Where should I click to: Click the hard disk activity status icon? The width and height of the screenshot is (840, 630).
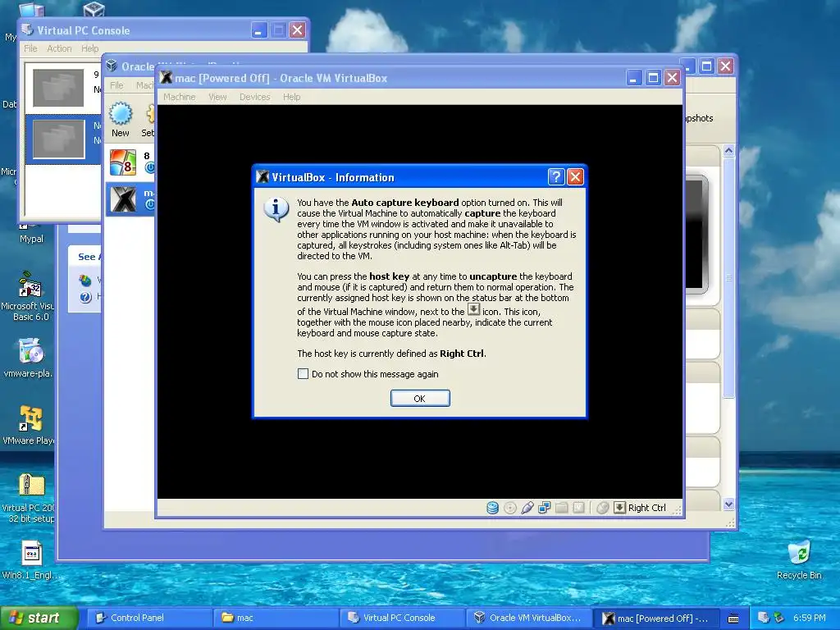coord(492,507)
